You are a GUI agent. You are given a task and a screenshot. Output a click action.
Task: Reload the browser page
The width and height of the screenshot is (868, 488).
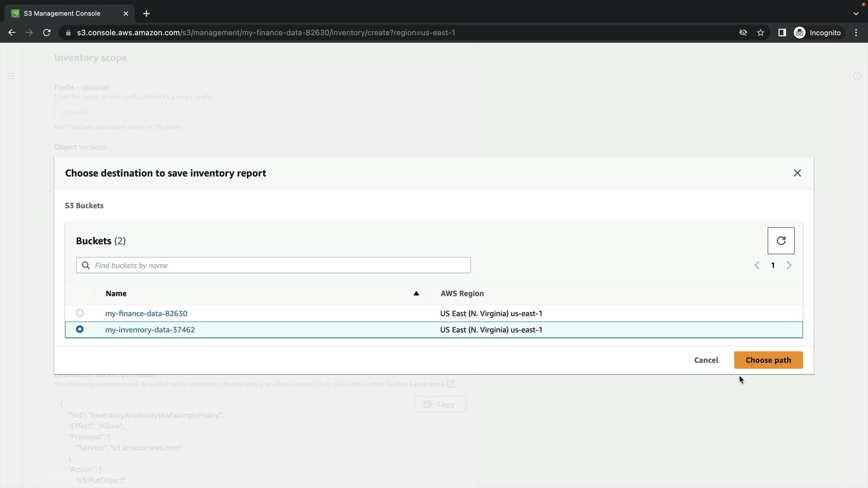pyautogui.click(x=47, y=33)
